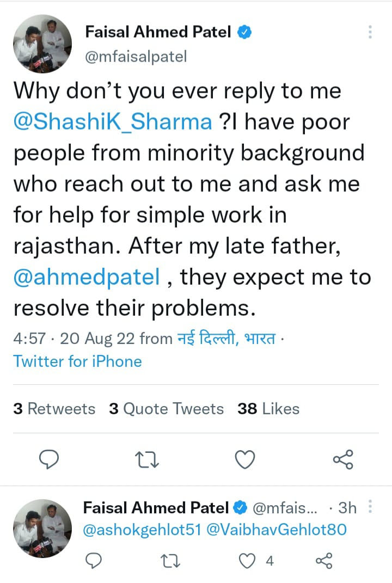
Task: Open the @ShashiK_Sharma mention
Action: [113, 121]
